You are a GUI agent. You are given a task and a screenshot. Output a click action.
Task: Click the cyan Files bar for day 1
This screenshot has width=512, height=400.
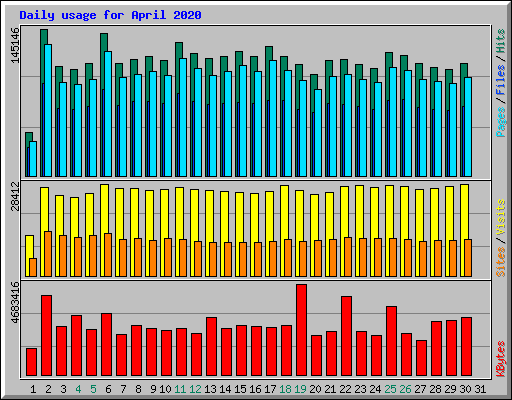point(33,159)
